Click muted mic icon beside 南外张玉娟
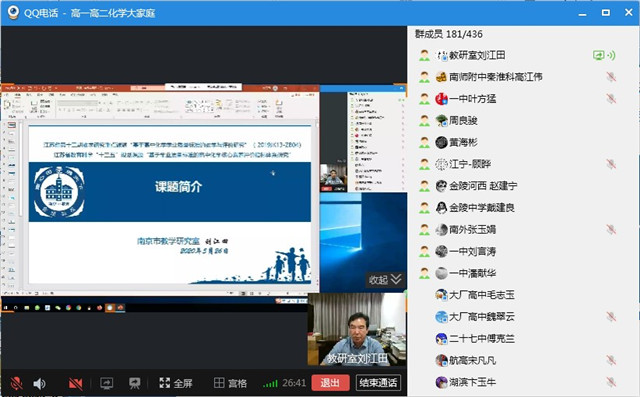Viewport: 640px width, 397px height. pyautogui.click(x=611, y=230)
